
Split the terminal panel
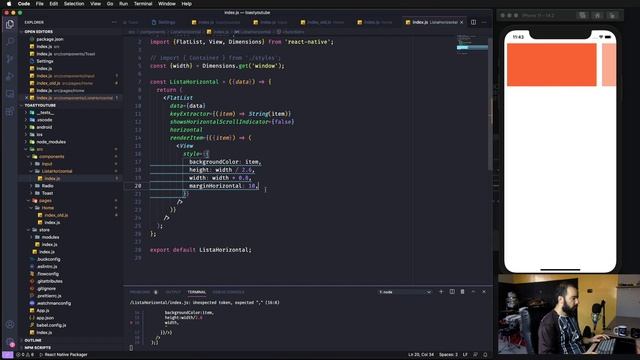pos(452,292)
